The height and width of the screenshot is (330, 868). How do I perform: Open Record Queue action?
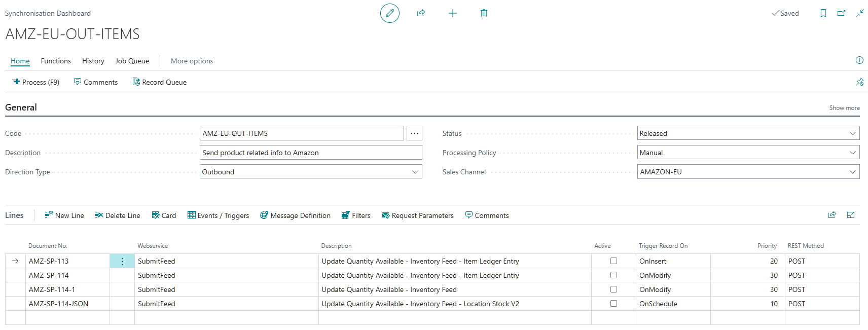click(x=160, y=82)
